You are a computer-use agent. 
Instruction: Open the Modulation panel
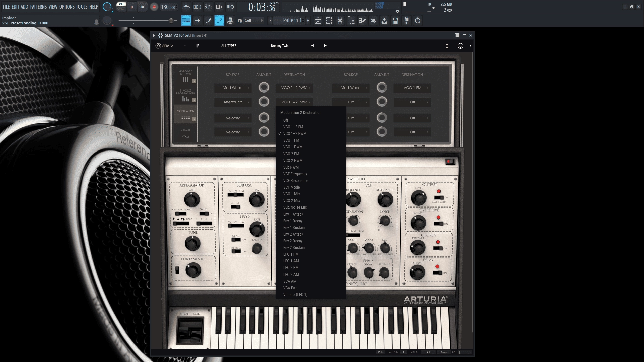185,115
